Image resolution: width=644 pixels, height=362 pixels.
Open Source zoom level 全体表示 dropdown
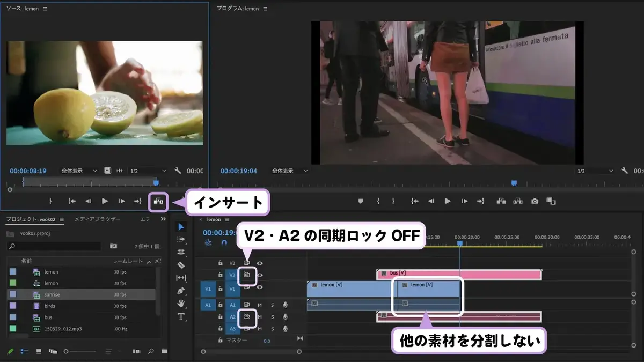point(79,171)
